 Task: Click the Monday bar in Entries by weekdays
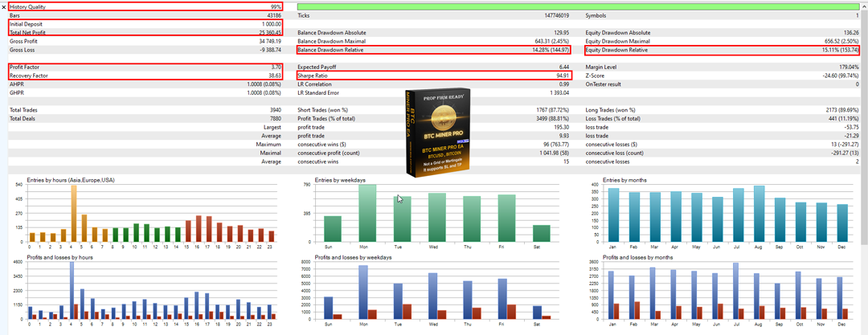(x=367, y=213)
